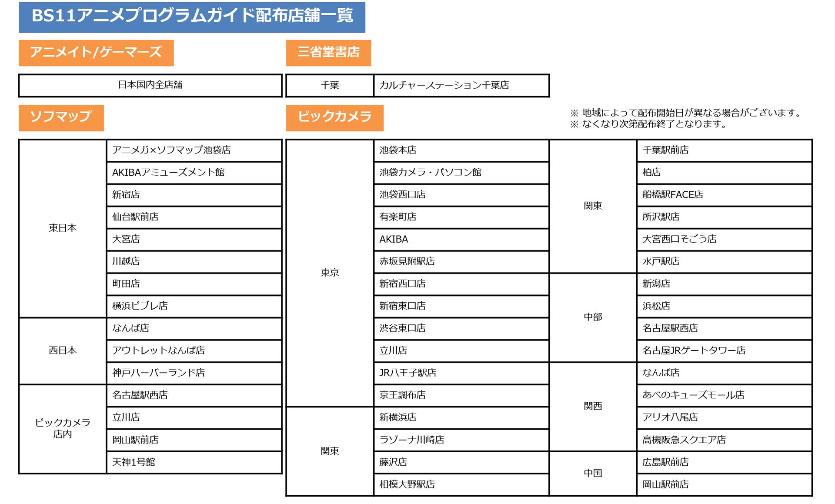Select the 東日本 region cell

click(63, 228)
